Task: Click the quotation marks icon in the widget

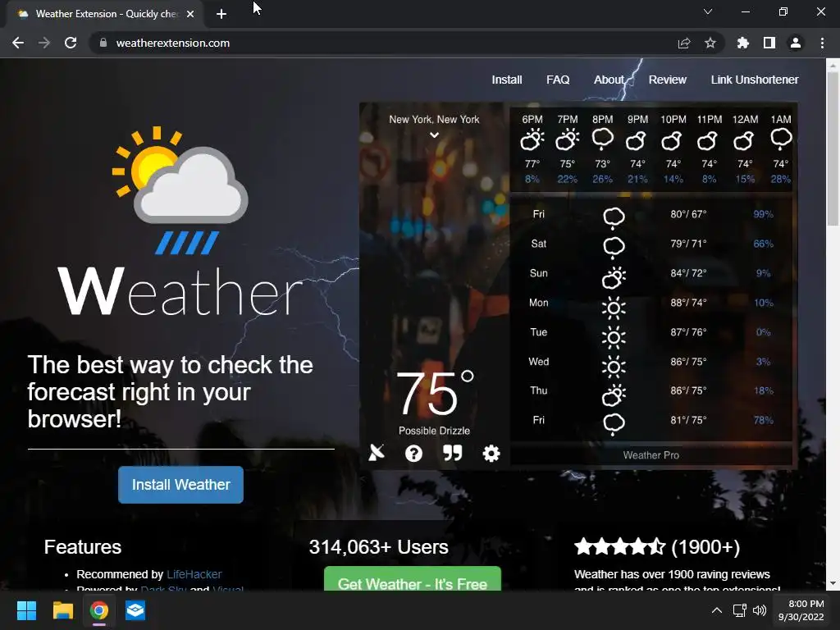Action: pos(453,453)
